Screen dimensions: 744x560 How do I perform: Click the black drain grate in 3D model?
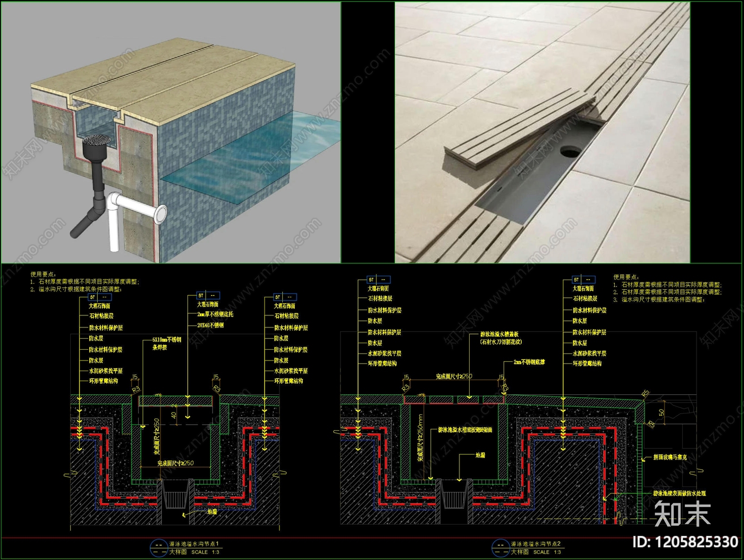click(x=97, y=140)
